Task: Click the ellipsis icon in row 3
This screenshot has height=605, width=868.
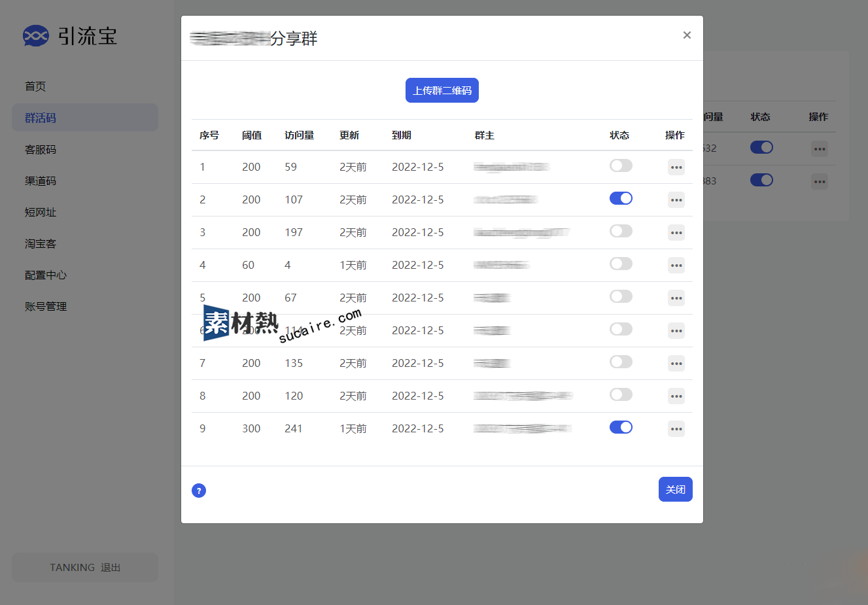Action: pyautogui.click(x=676, y=233)
